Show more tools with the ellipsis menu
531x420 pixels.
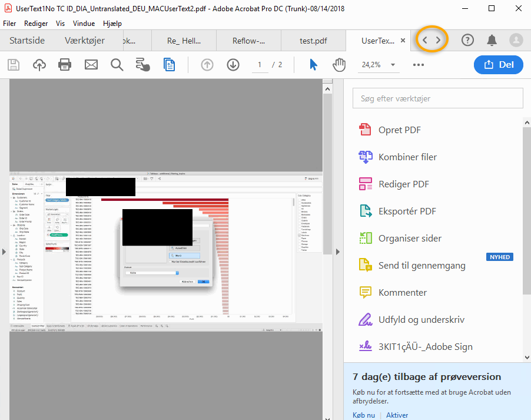(418, 65)
